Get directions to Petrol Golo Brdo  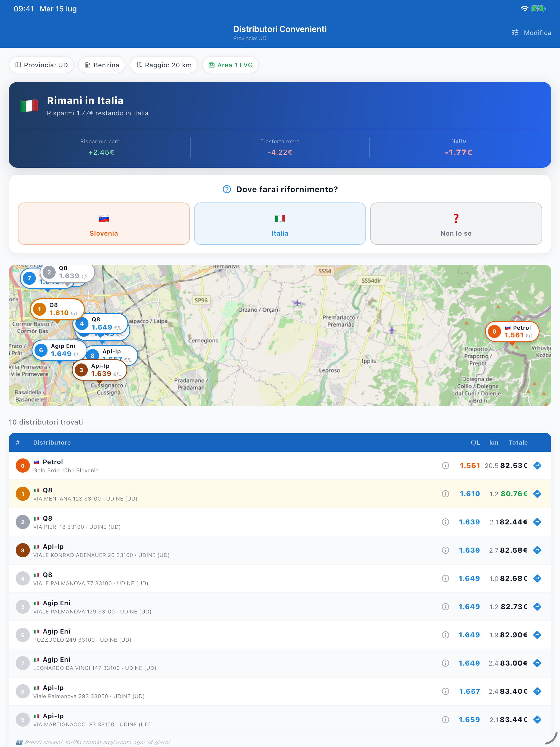tap(537, 466)
